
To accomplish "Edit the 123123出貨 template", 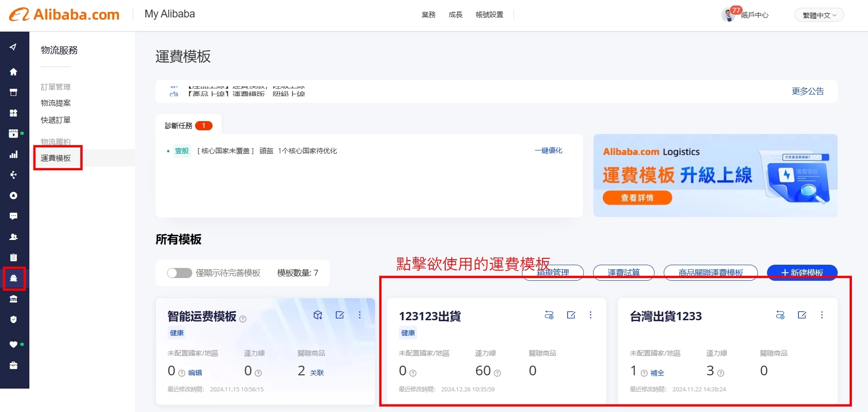I will 571,315.
